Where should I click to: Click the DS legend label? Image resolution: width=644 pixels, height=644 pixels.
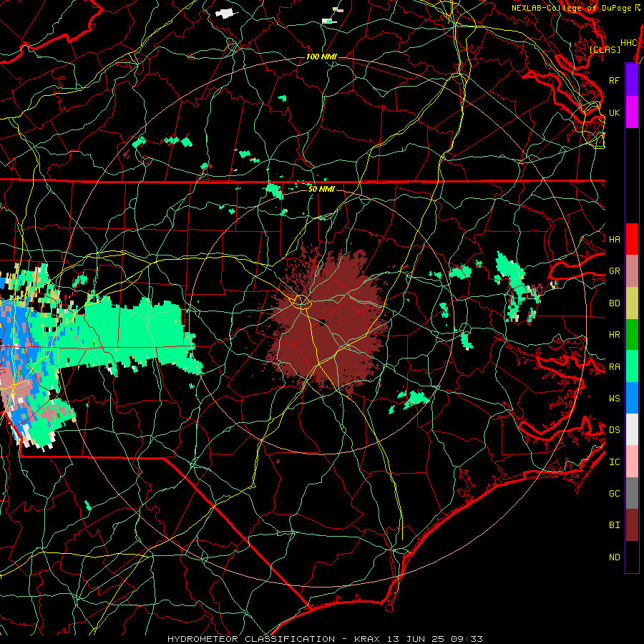point(615,429)
